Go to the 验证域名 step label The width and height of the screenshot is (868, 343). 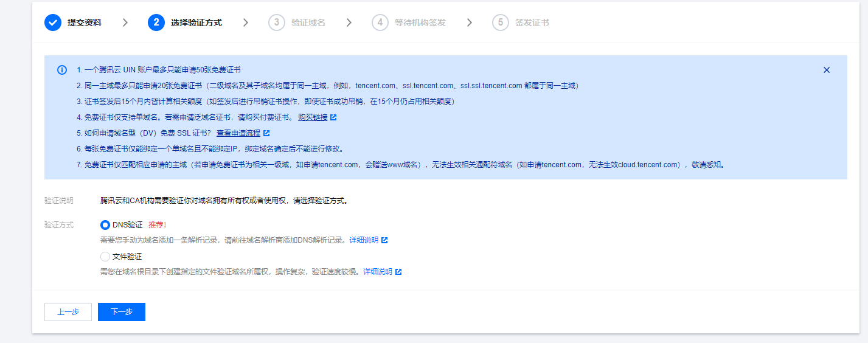[308, 23]
